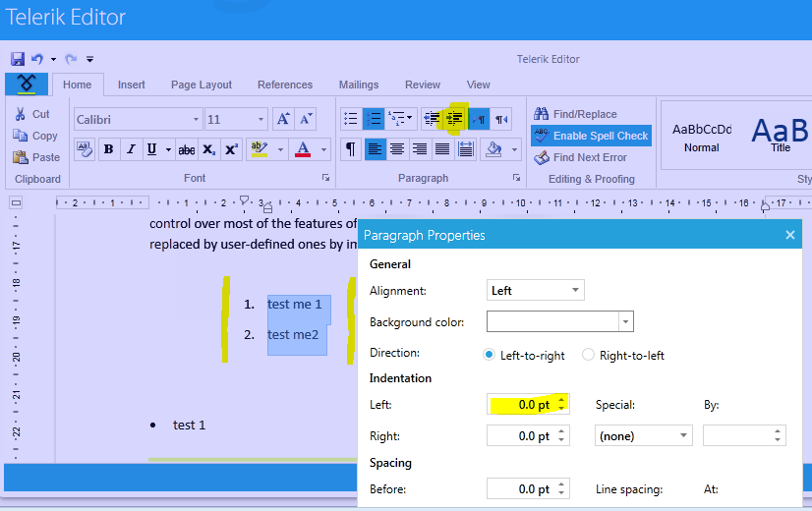Screen dimensions: 812x511
Task: Switch to the View tab
Action: click(478, 85)
